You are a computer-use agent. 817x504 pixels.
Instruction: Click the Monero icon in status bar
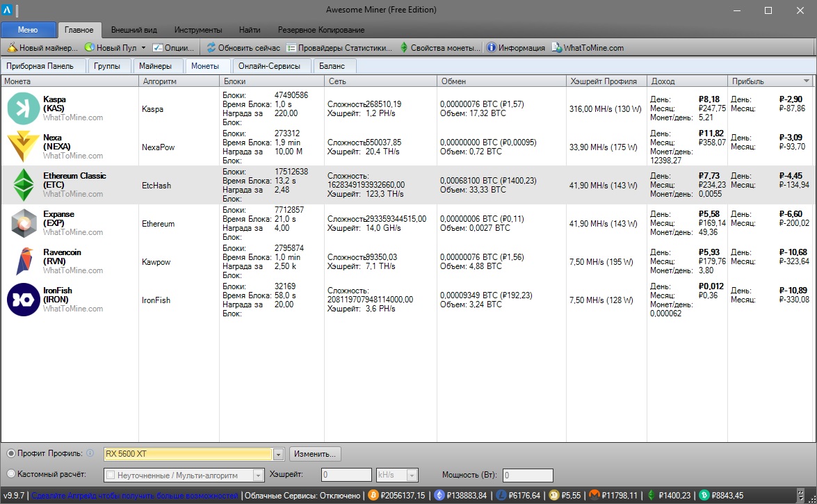coord(594,495)
